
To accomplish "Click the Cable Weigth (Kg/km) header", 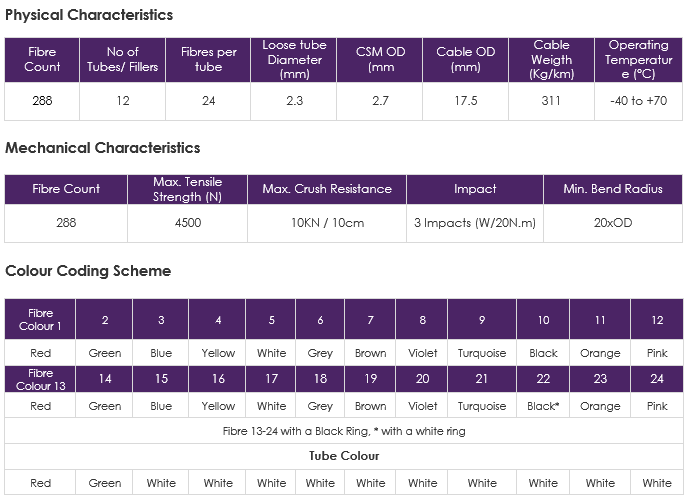I will coord(551,60).
